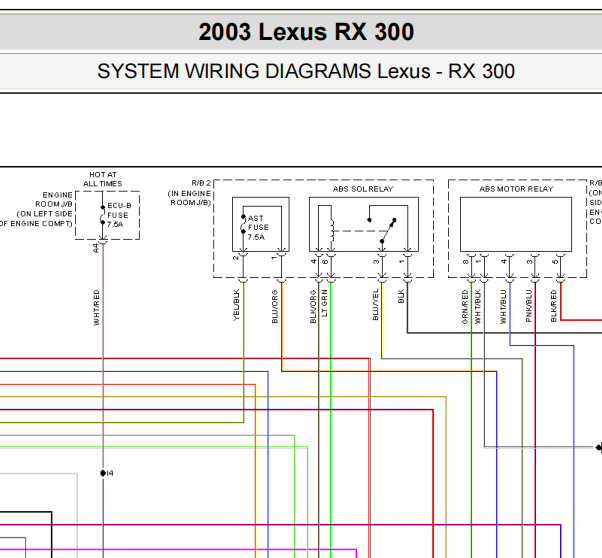Click the '2003 Lexus RX 300' title
602x558 pixels.
tap(306, 31)
